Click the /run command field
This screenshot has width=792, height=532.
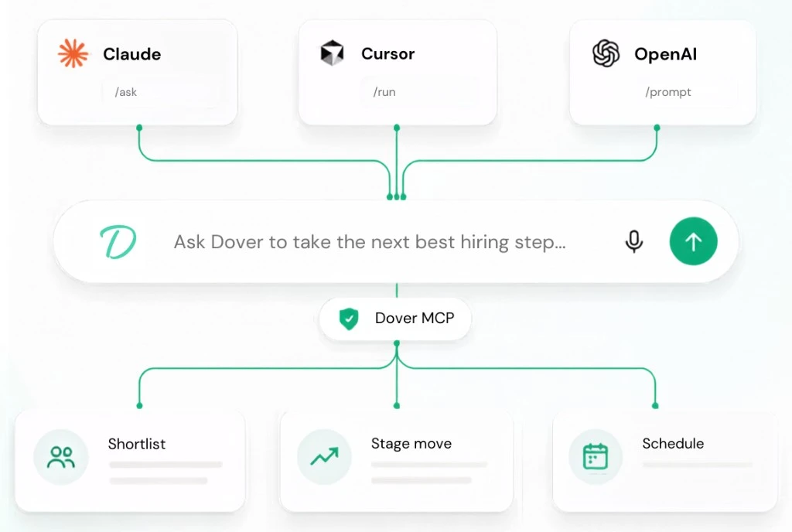pyautogui.click(x=419, y=92)
